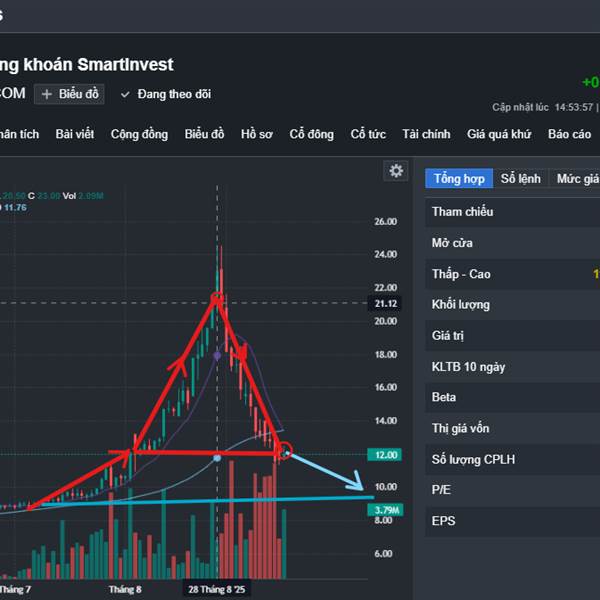Go to the Cổ tức tab

click(368, 134)
